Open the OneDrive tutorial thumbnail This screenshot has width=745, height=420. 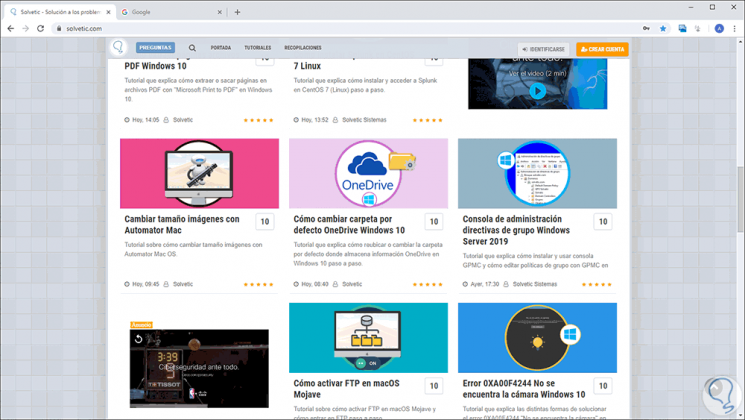click(368, 173)
